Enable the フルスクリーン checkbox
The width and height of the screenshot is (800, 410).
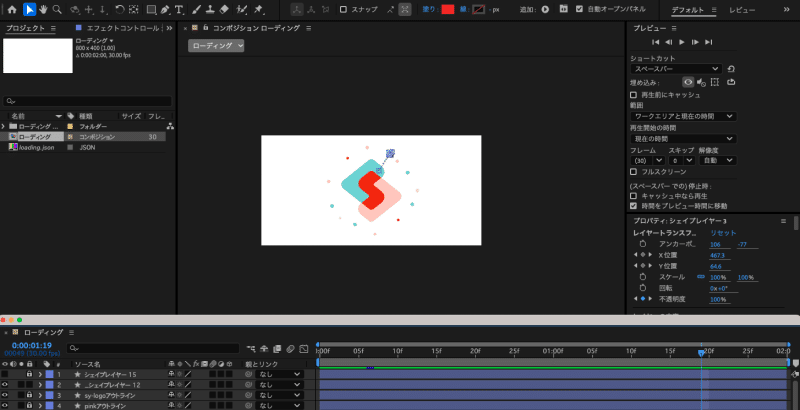pyautogui.click(x=634, y=172)
